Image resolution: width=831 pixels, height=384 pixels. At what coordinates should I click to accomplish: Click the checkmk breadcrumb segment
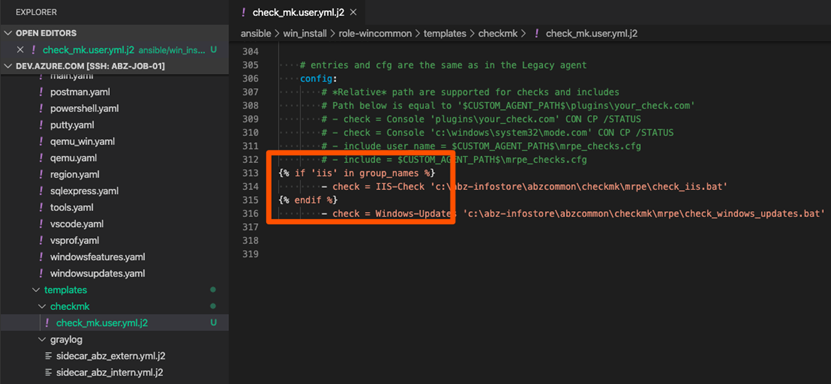tap(499, 33)
